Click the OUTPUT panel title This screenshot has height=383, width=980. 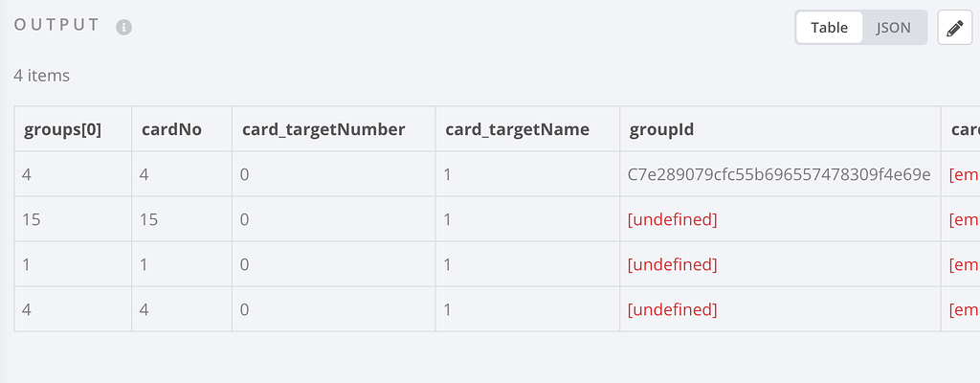pos(57,26)
